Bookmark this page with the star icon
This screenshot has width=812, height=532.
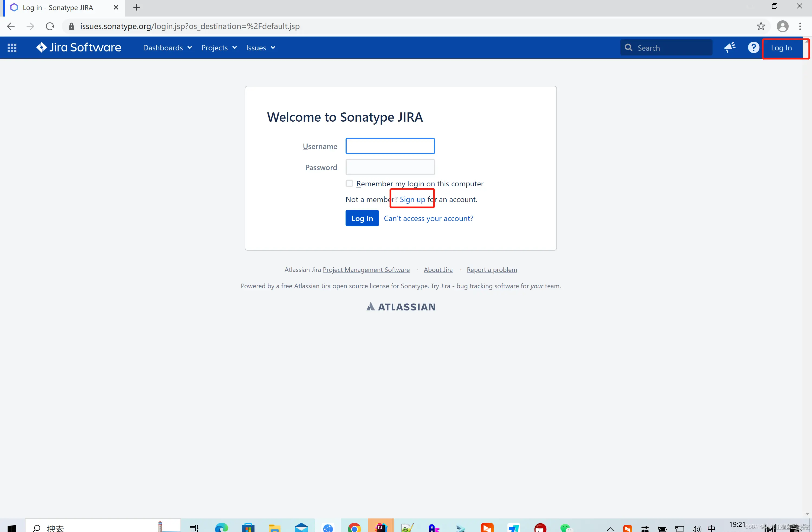point(761,26)
